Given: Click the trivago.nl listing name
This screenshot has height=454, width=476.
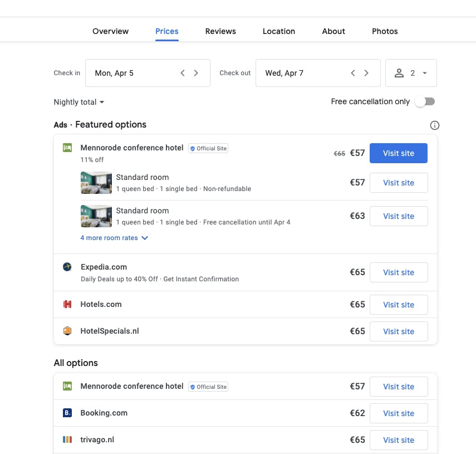Looking at the screenshot, I should 97,440.
